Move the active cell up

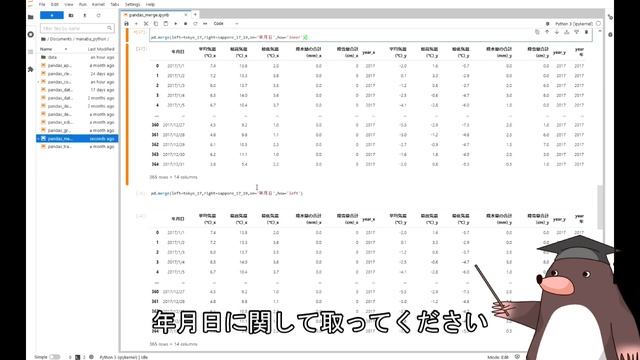547,32
